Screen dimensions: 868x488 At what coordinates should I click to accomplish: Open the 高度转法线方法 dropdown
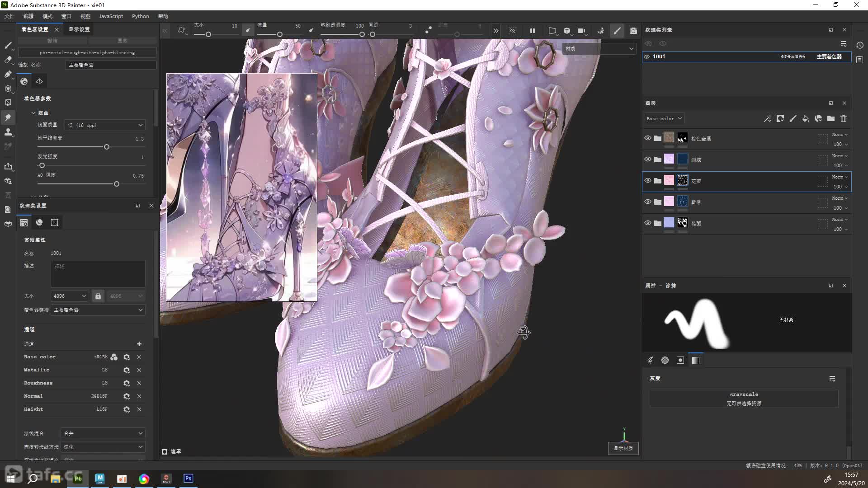point(103,447)
